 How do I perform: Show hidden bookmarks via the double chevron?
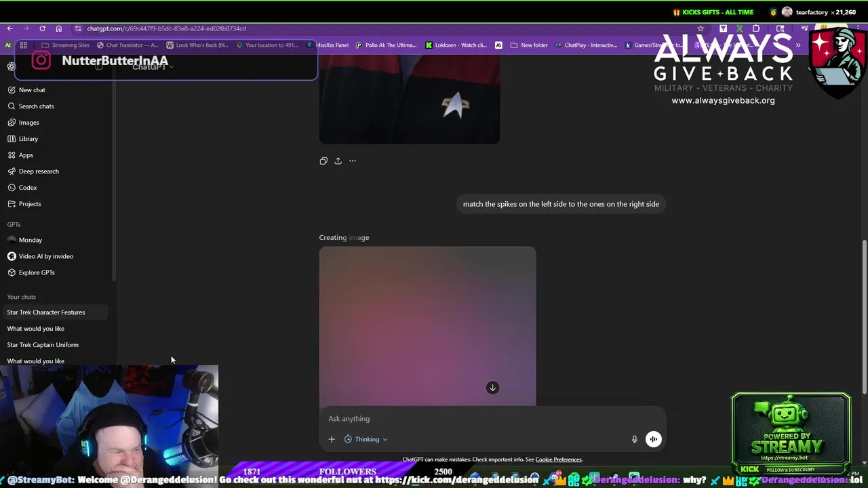798,45
